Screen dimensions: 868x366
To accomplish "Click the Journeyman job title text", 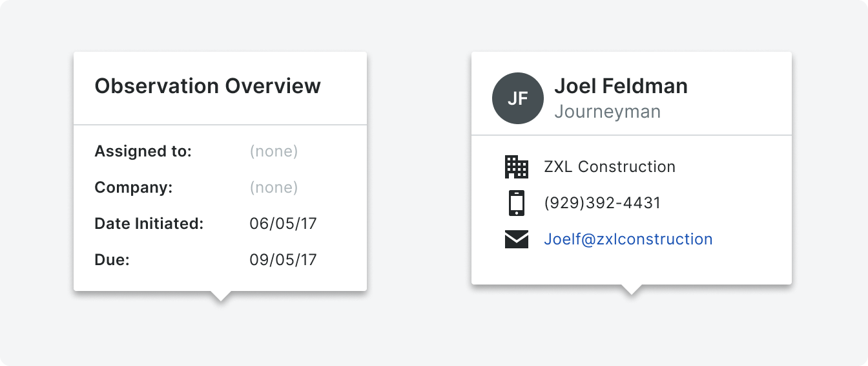I will (608, 112).
